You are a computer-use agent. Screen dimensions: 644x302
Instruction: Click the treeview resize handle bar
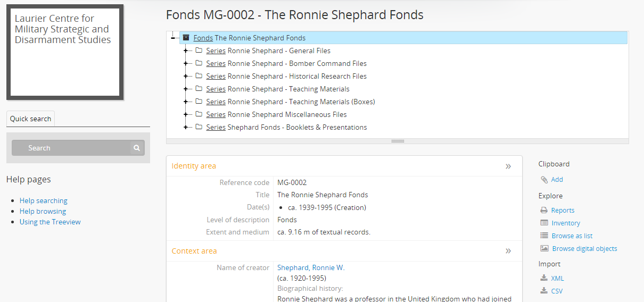(x=398, y=141)
